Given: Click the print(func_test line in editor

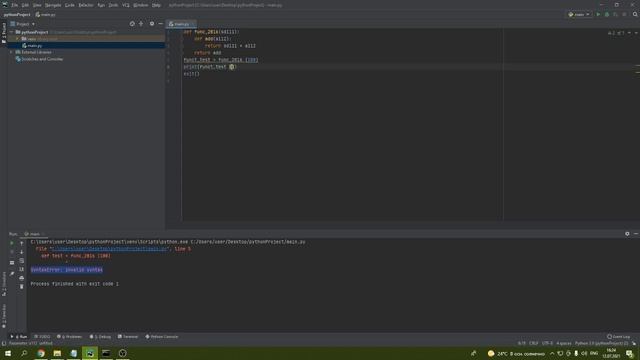Looking at the screenshot, I should 209,67.
